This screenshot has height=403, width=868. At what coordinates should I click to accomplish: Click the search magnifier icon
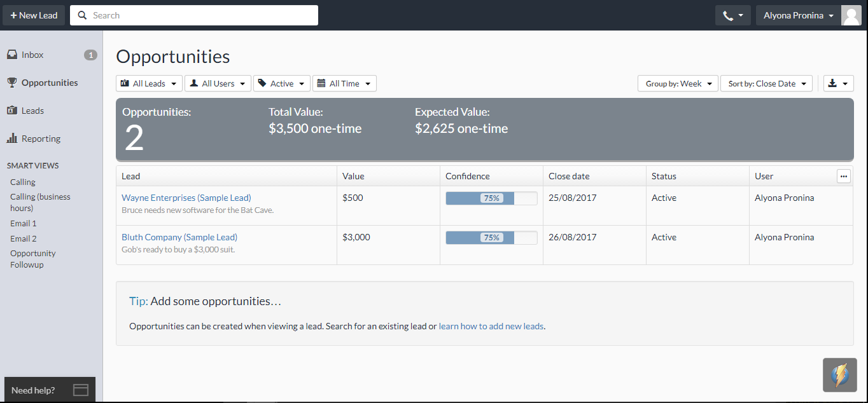(x=81, y=15)
